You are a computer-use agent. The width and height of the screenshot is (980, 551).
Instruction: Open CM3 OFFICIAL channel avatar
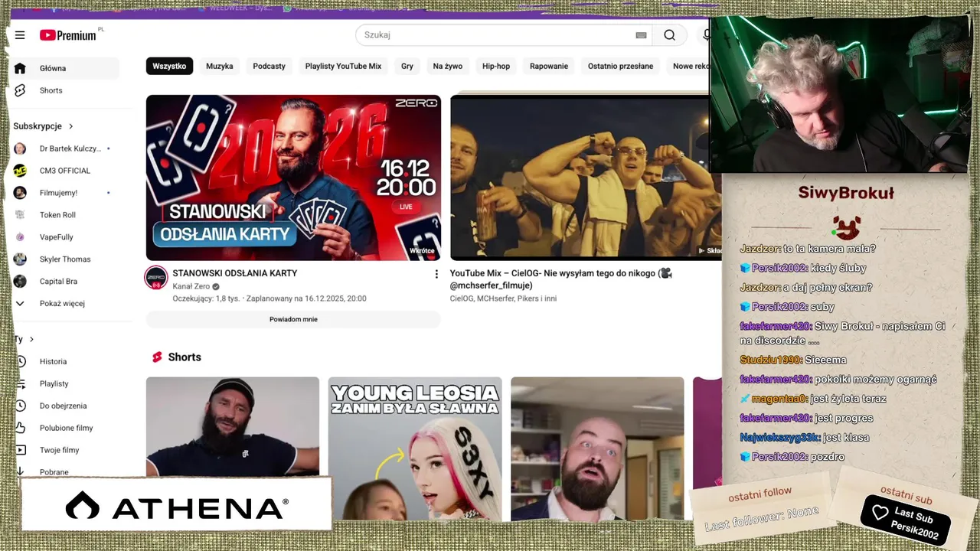click(x=20, y=171)
